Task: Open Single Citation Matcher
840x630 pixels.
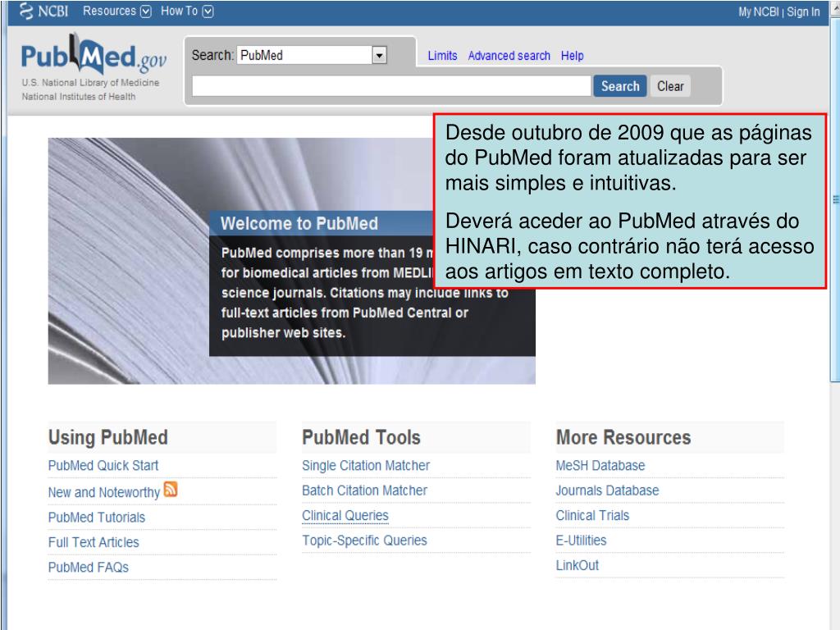Action: pyautogui.click(x=366, y=466)
